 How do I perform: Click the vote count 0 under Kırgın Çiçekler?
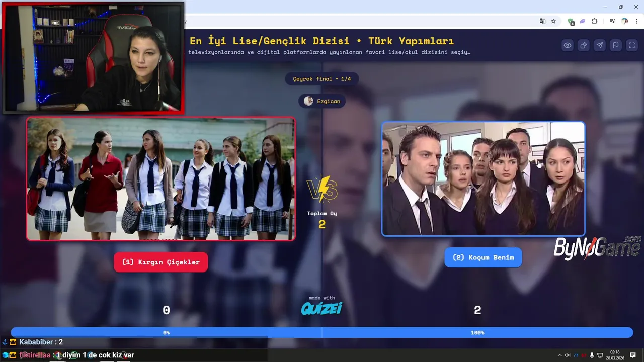pos(167,310)
